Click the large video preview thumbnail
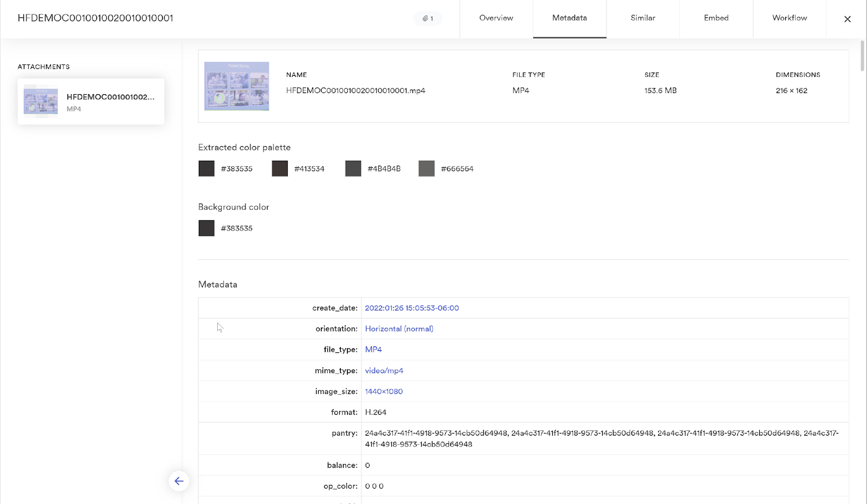867x504 pixels. [237, 86]
